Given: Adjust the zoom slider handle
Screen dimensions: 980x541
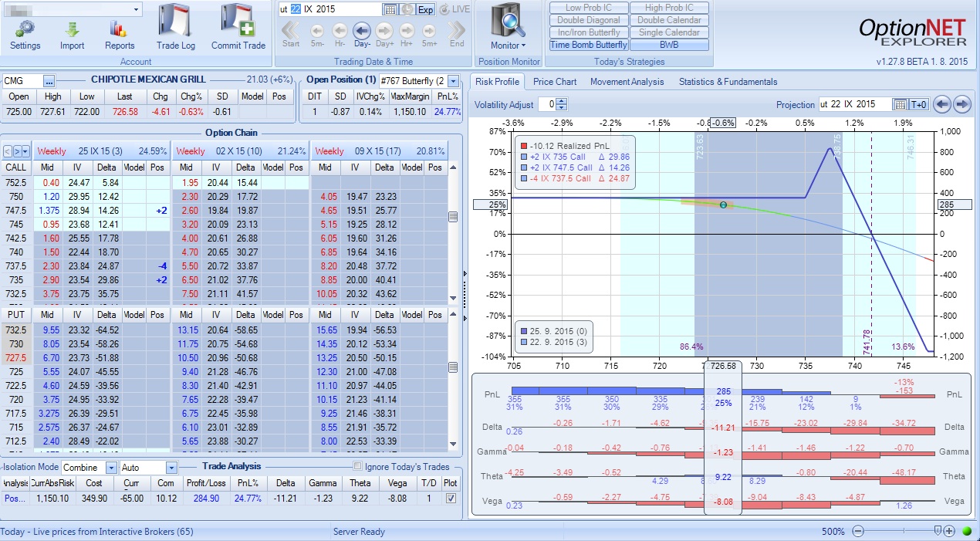Looking at the screenshot, I should pos(938,530).
